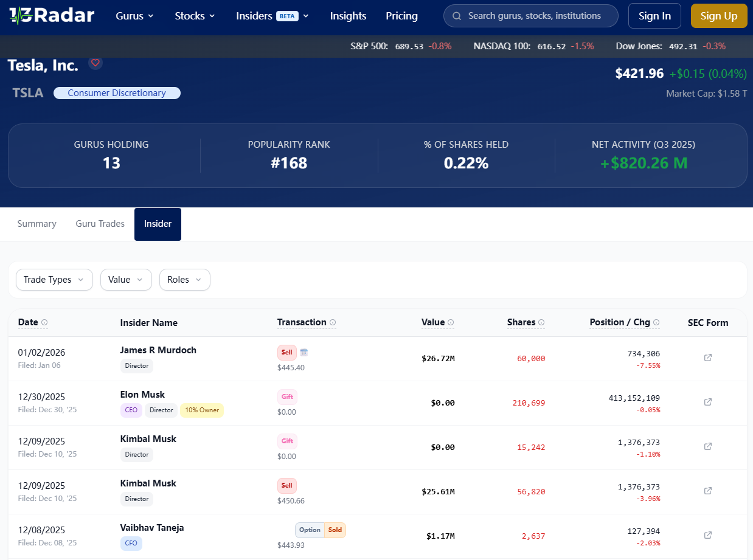Add Tesla to favorites with heart icon
Image resolution: width=753 pixels, height=560 pixels.
(x=95, y=63)
